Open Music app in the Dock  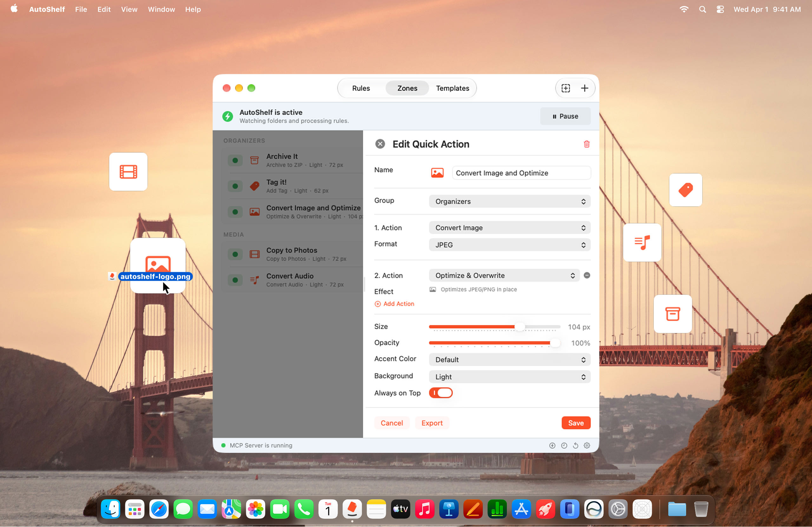[425, 510]
